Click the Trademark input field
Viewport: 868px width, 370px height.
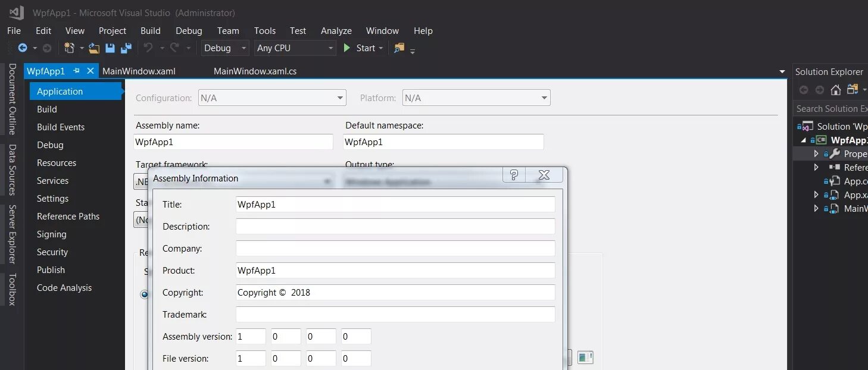coord(395,314)
